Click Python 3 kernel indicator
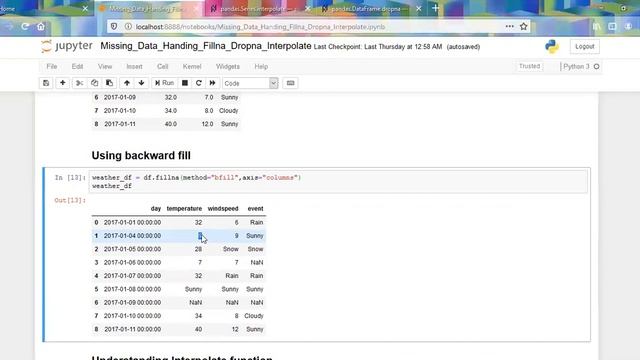 click(x=576, y=67)
